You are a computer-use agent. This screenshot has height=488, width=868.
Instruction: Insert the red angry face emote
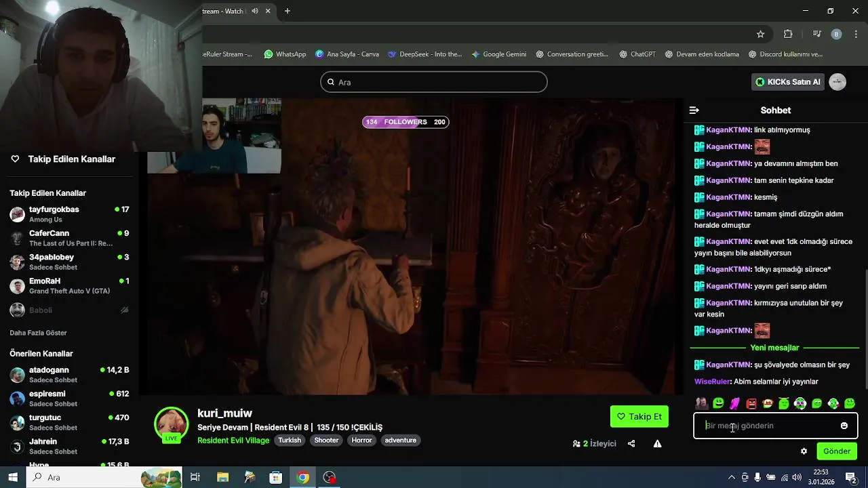[x=751, y=403]
